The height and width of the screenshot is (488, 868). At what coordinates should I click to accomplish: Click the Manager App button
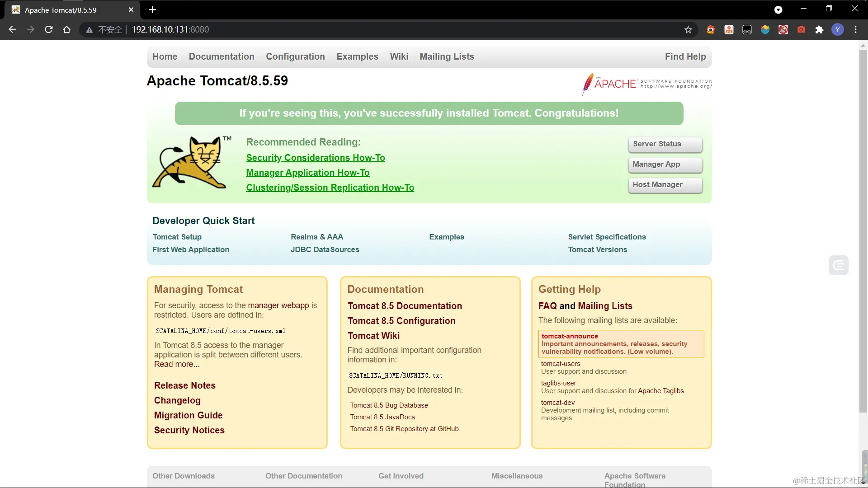[x=665, y=164]
